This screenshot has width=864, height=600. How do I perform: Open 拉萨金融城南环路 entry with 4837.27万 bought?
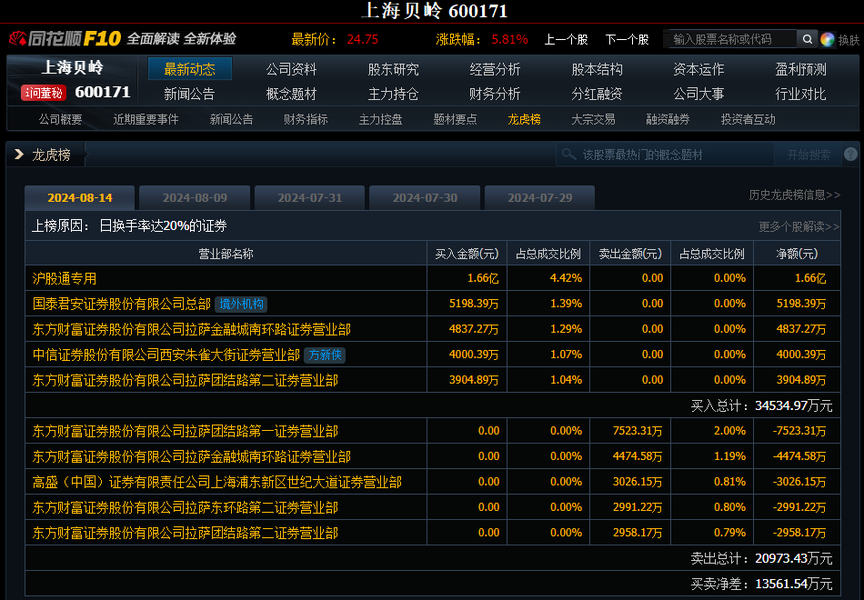coord(192,329)
